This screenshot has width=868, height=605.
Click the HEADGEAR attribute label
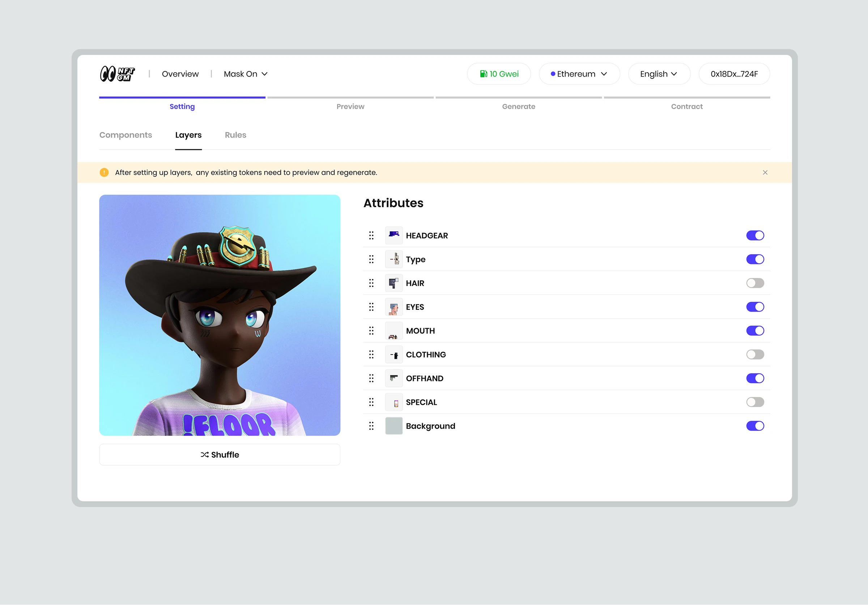[427, 235]
